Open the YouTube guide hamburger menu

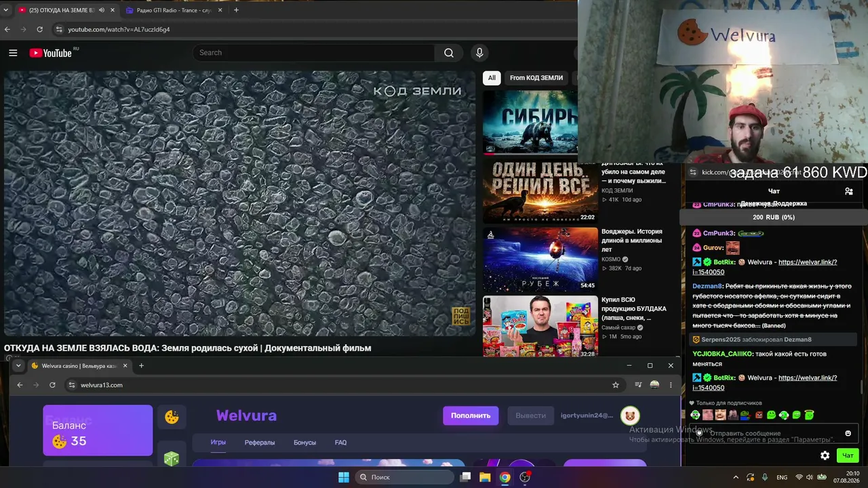[x=13, y=53]
